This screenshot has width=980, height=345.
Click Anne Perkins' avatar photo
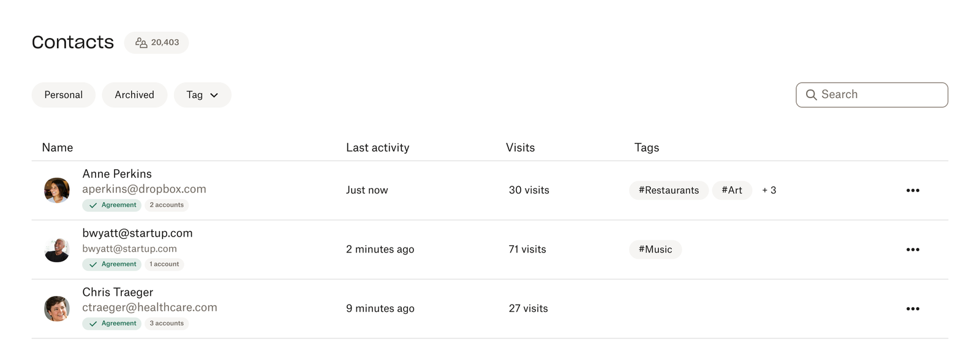coord(57,191)
